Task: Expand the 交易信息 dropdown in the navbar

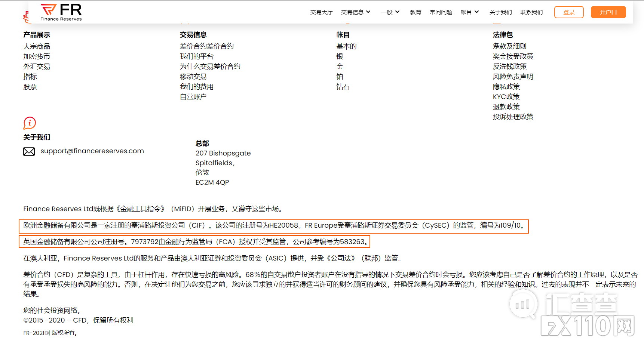Action: coord(356,12)
